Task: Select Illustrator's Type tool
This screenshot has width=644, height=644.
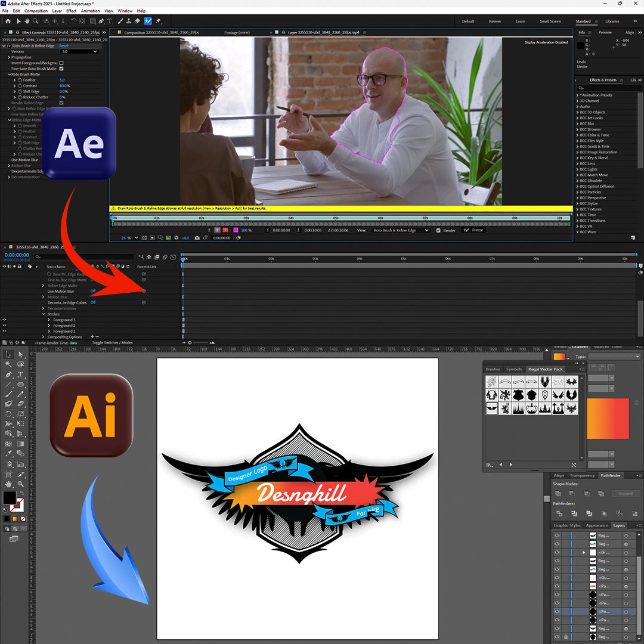Action: click(x=20, y=375)
